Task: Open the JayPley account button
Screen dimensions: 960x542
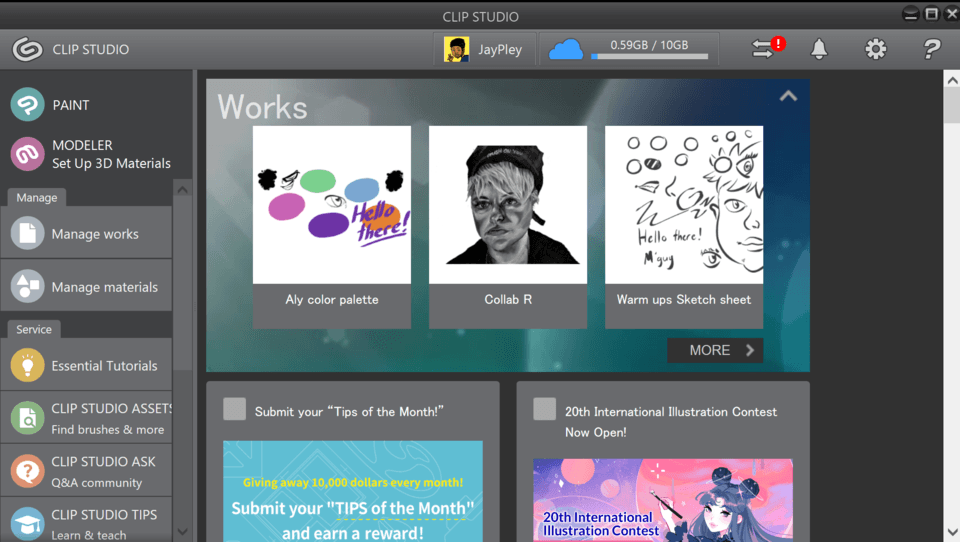Action: click(485, 49)
